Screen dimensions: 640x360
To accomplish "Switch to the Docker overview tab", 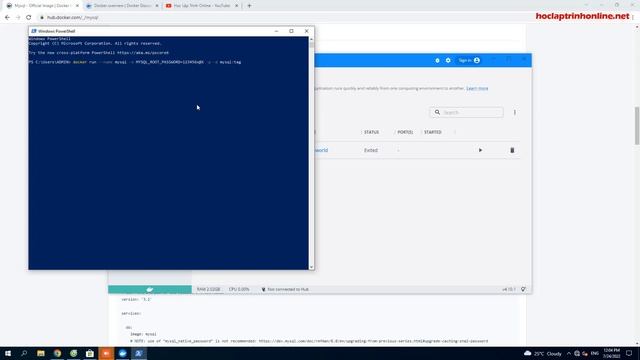I will tap(121, 6).
